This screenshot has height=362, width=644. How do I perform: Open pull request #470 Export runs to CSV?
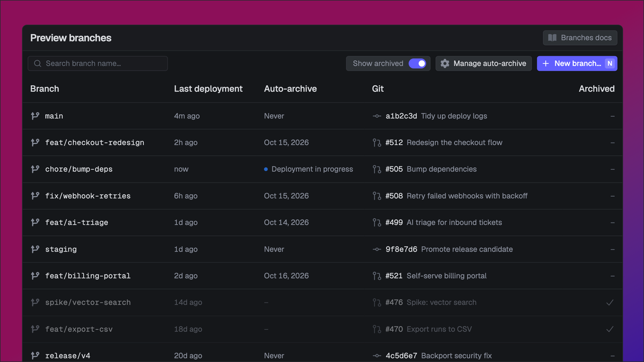point(422,329)
